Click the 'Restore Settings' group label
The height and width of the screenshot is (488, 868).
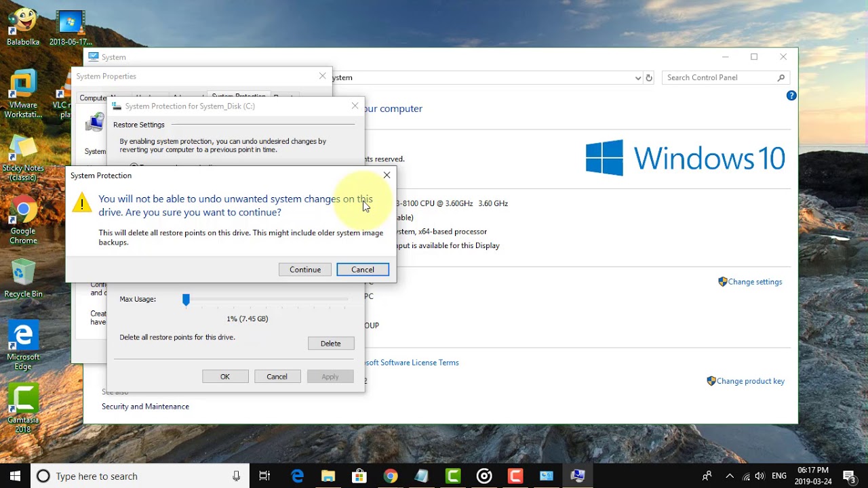coord(139,125)
